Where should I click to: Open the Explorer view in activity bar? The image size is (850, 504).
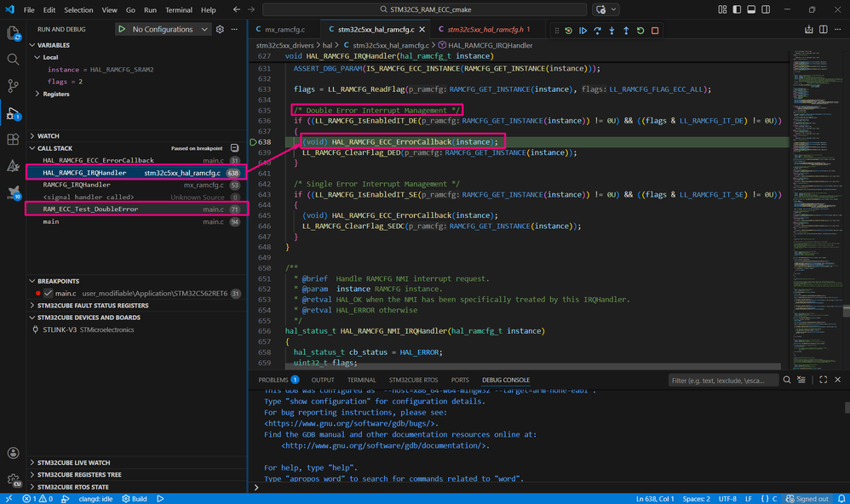[x=13, y=33]
